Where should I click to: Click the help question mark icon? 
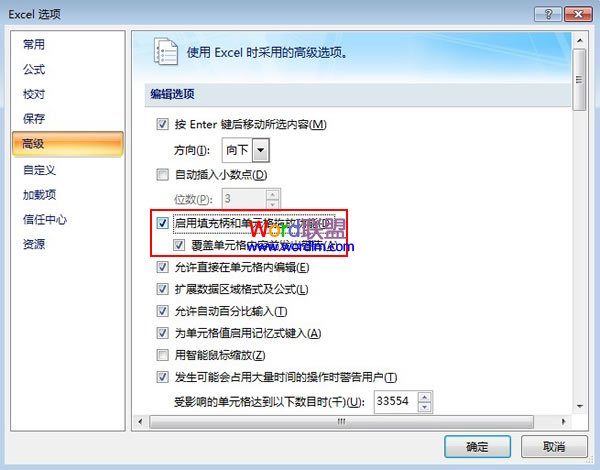[x=548, y=15]
